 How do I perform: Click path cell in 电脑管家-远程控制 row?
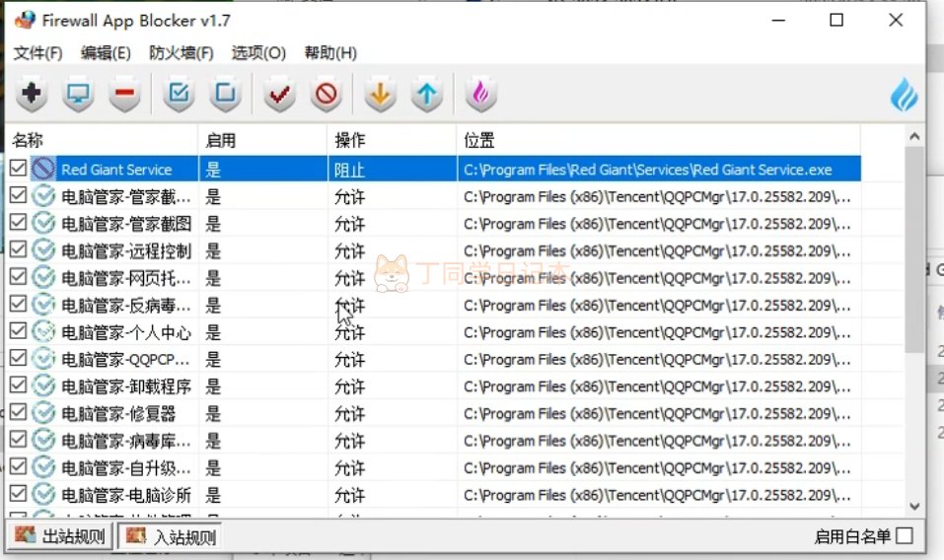[x=657, y=250]
